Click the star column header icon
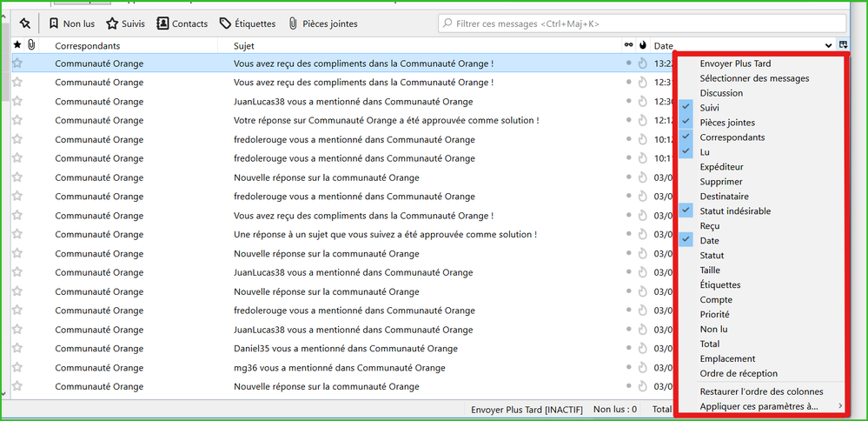Viewport: 868px width, 421px height. click(17, 44)
